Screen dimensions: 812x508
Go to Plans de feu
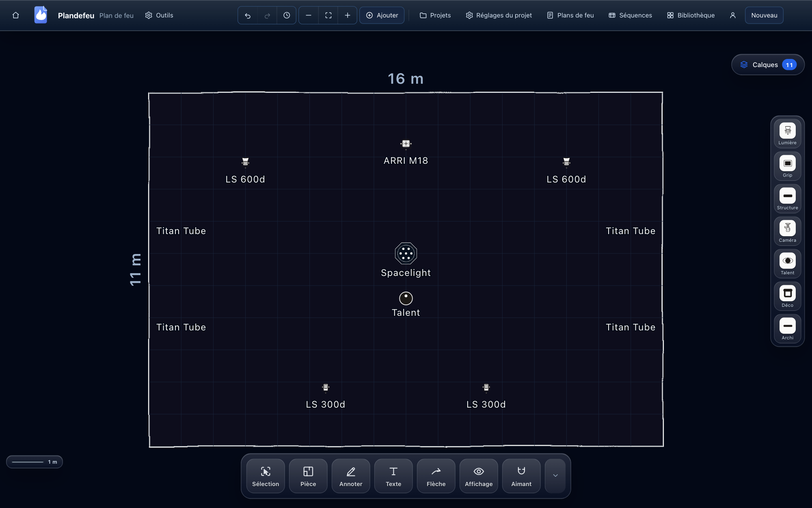(570, 15)
